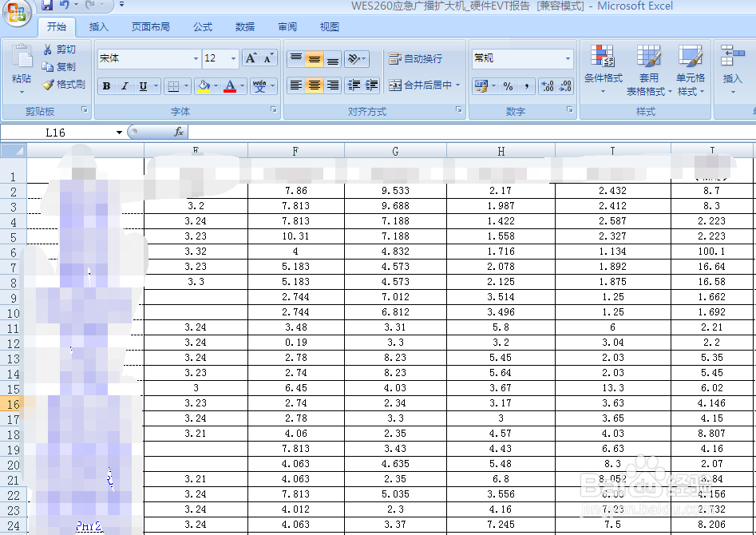The image size is (756, 535).
Task: Open the 宋体 font name dropdown
Action: pyautogui.click(x=197, y=57)
